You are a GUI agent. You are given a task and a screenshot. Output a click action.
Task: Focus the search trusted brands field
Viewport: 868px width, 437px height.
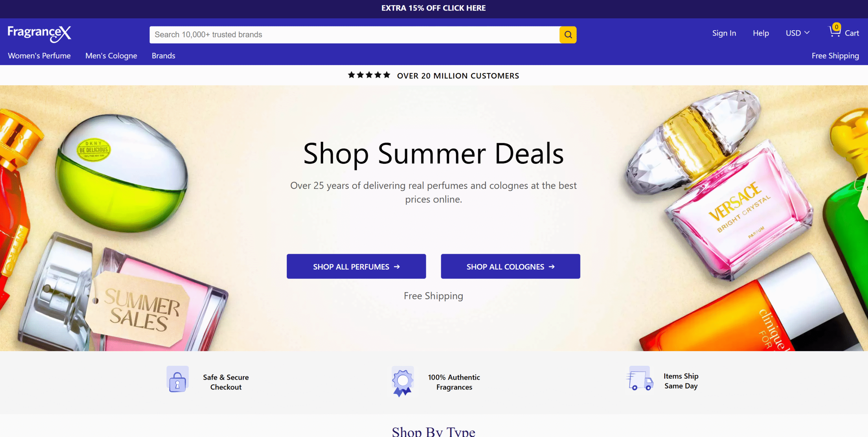354,35
